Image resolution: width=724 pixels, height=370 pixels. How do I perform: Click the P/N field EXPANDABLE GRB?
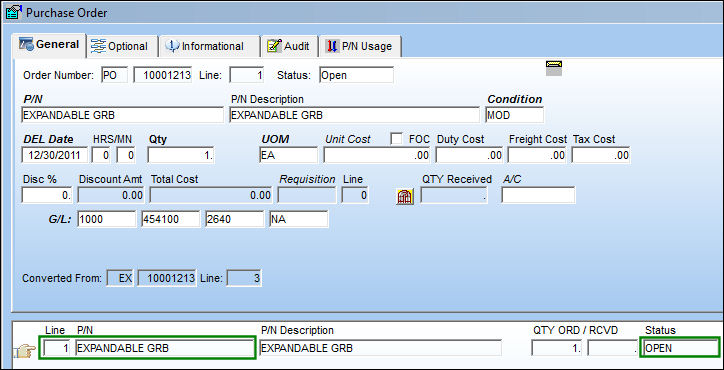122,115
